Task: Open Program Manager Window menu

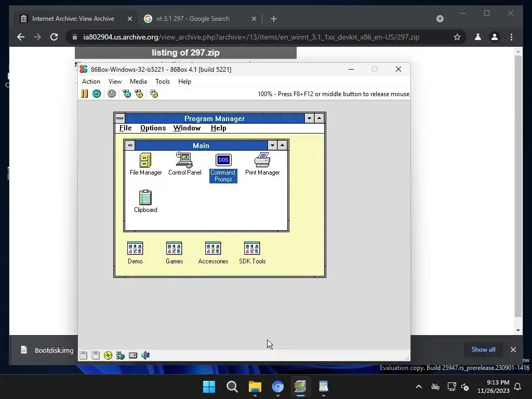Action: 187,128
